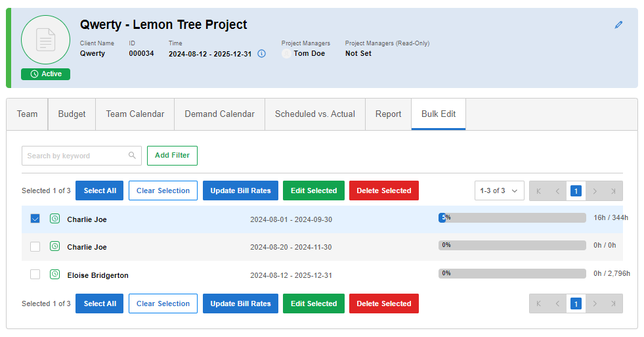Click the project document avatar icon

[45, 40]
